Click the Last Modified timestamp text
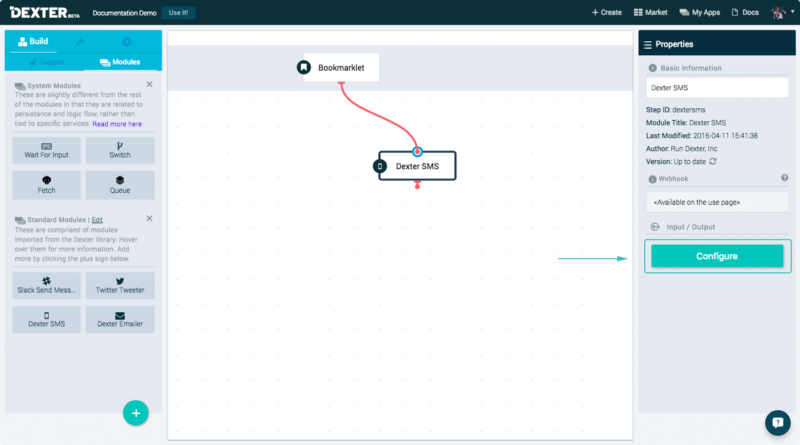 (x=702, y=136)
